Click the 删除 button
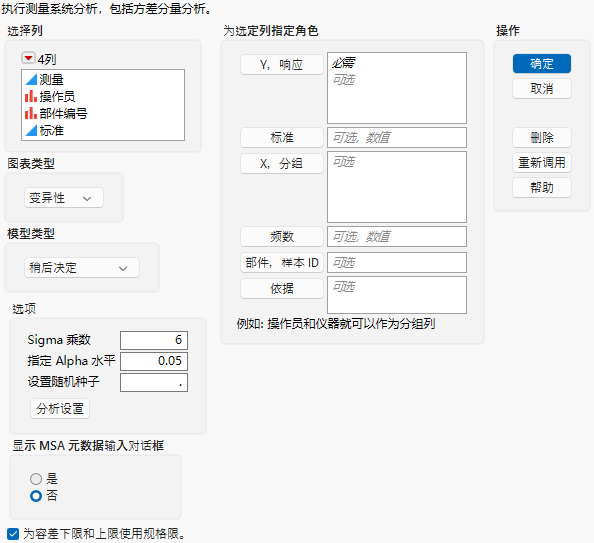Screen dimensions: 594x543 [542, 137]
